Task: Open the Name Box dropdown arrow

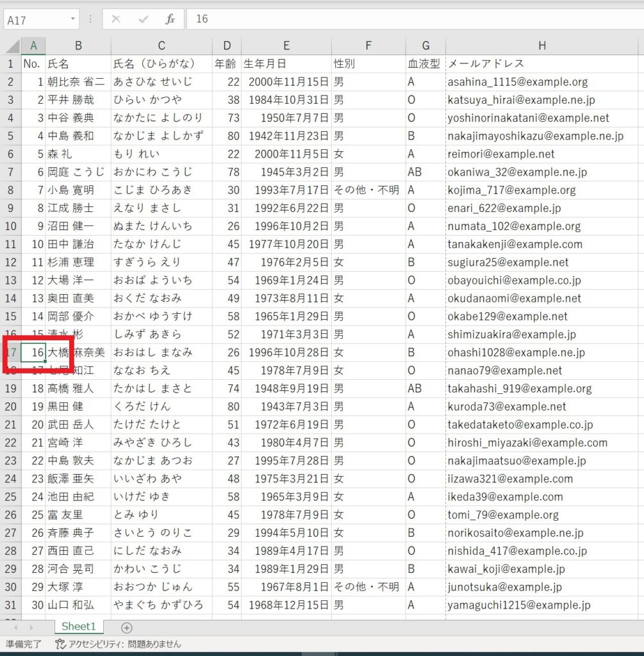Action: click(x=72, y=19)
